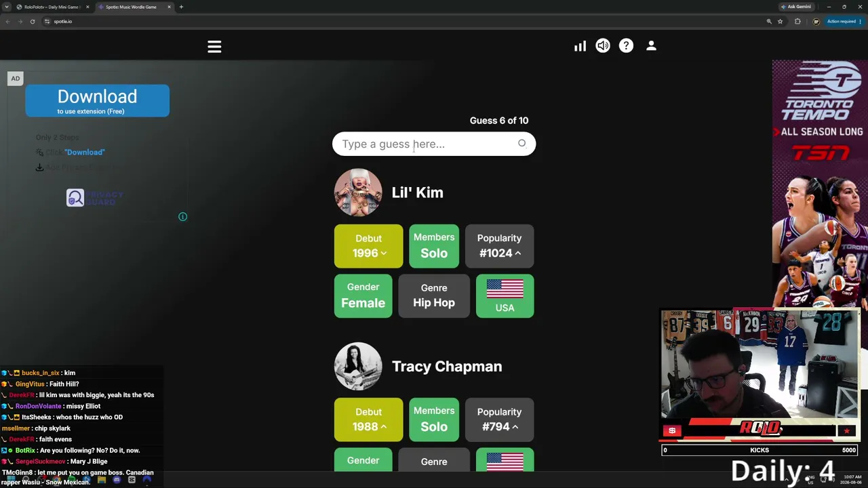Viewport: 868px width, 488px height.
Task: Click the Privacy Guard logo in ad
Action: pos(95,197)
